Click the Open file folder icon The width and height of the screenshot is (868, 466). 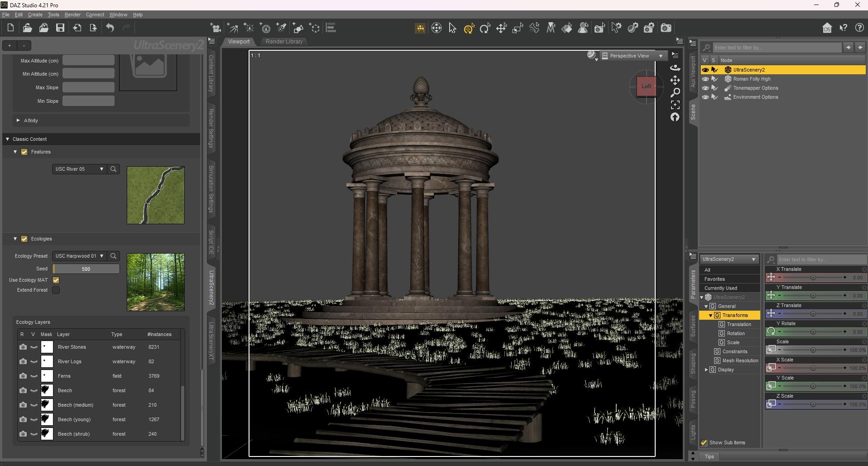pyautogui.click(x=27, y=28)
